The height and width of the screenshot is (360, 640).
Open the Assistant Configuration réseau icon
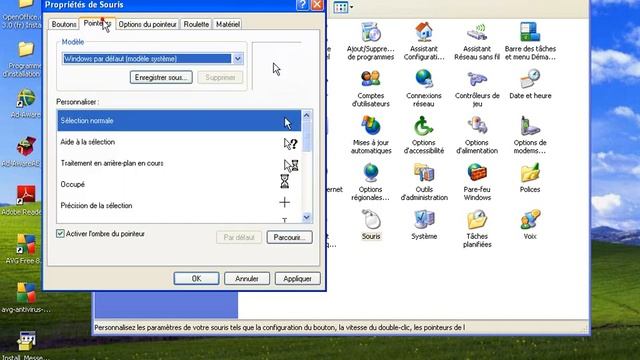[424, 41]
